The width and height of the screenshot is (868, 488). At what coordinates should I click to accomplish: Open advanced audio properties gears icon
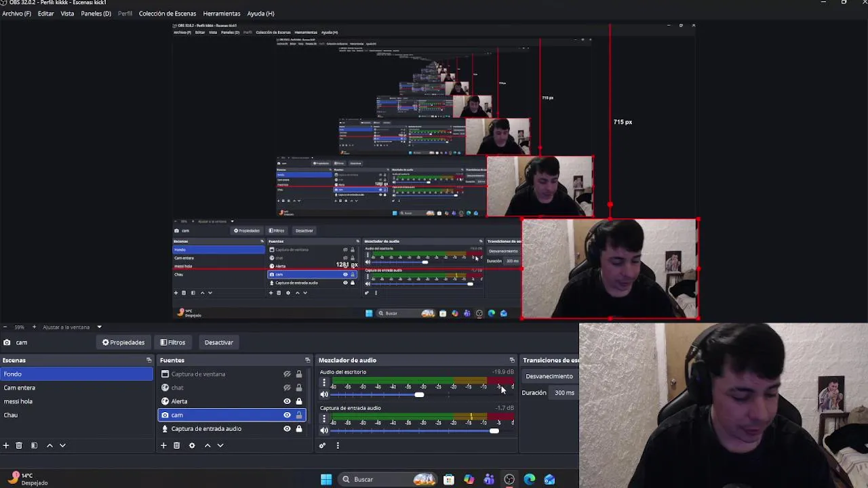coord(322,445)
